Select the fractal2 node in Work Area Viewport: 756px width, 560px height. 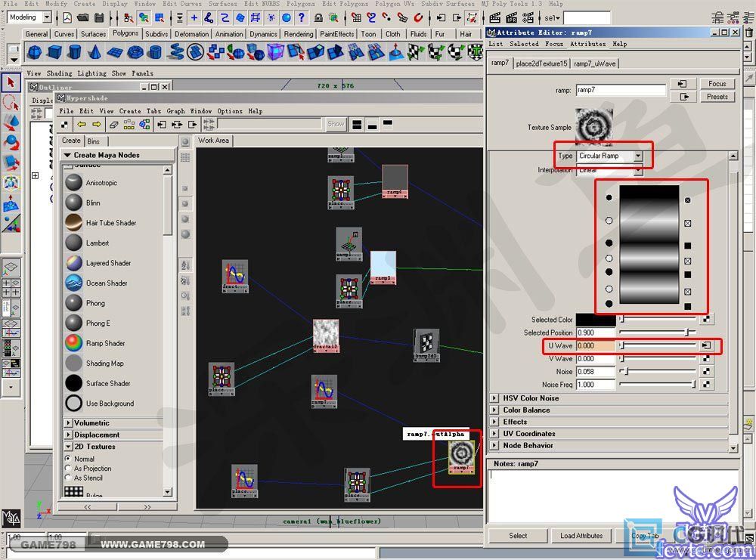pyautogui.click(x=326, y=336)
